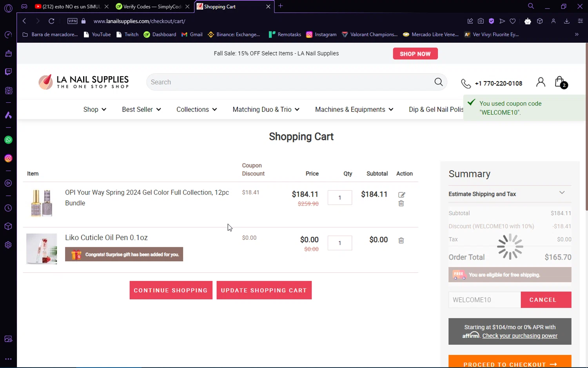Click UPDATE SHOPPING CART button
Image resolution: width=588 pixels, height=368 pixels.
264,290
